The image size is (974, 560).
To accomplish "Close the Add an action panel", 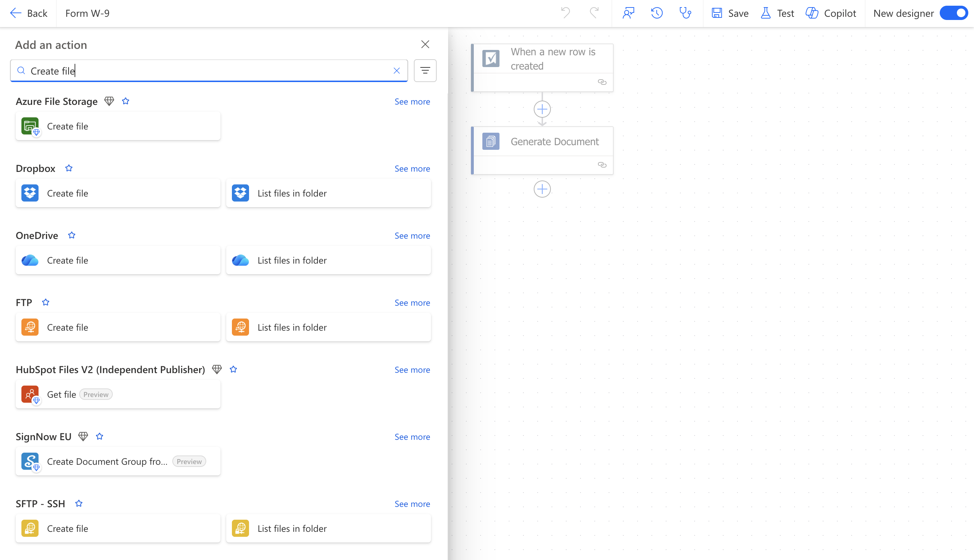I will click(425, 44).
